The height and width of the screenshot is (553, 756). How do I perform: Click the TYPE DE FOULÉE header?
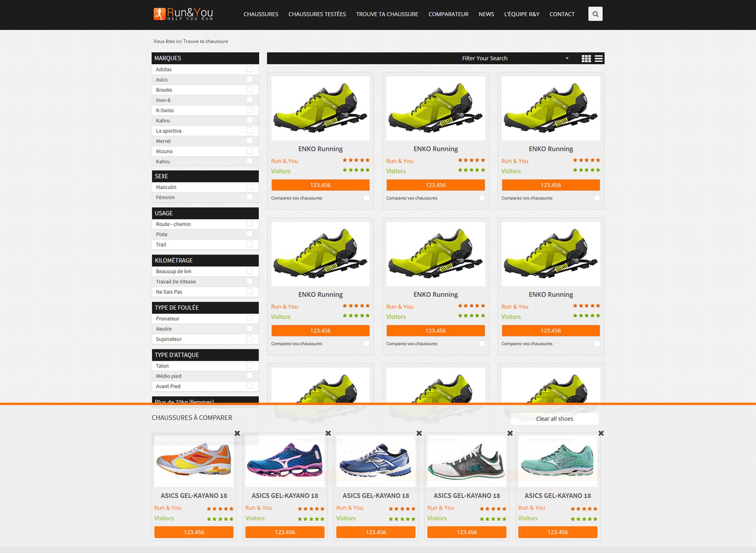205,308
